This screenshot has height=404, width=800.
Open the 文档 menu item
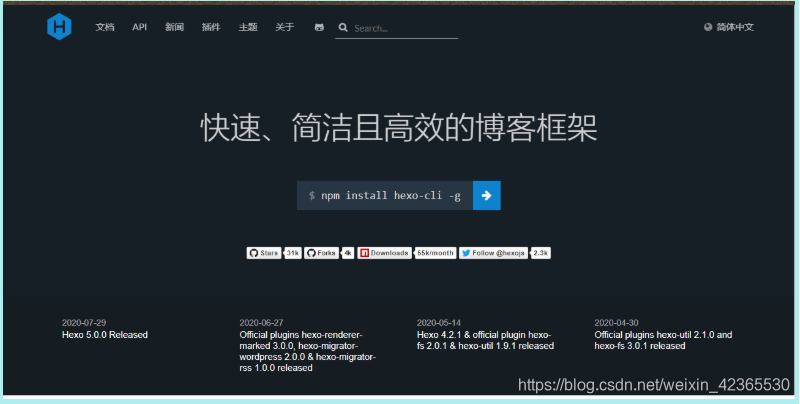pos(105,28)
